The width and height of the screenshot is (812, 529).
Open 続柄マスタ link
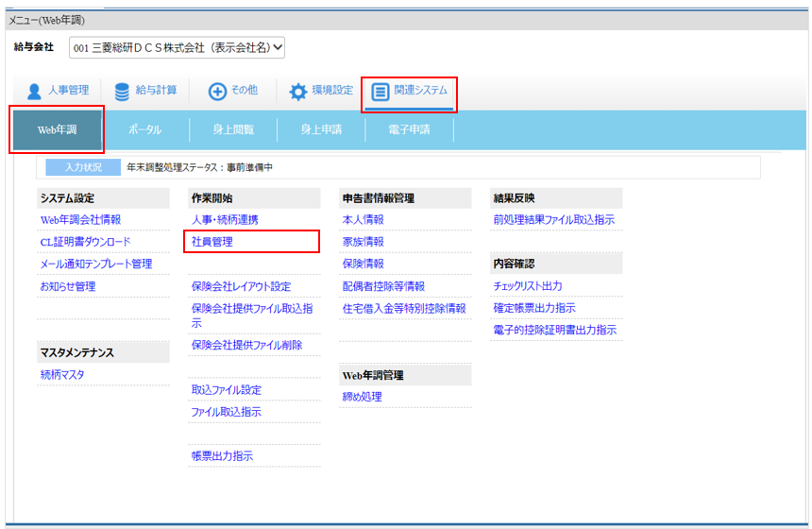tap(62, 375)
